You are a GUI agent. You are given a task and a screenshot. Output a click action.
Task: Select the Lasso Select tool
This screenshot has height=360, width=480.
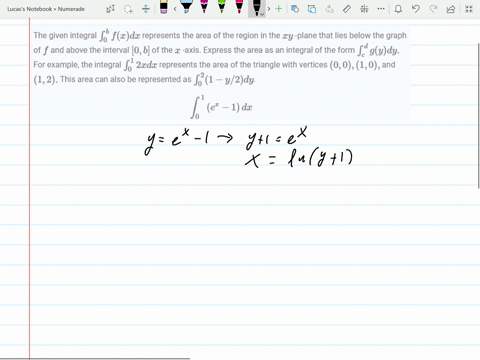pyautogui.click(x=128, y=9)
